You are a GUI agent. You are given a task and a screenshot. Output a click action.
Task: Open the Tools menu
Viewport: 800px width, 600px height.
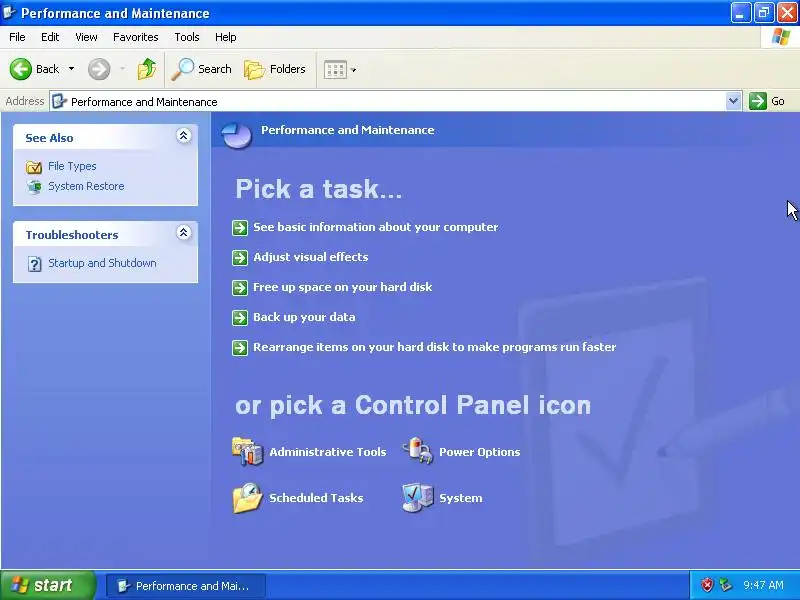coord(187,37)
